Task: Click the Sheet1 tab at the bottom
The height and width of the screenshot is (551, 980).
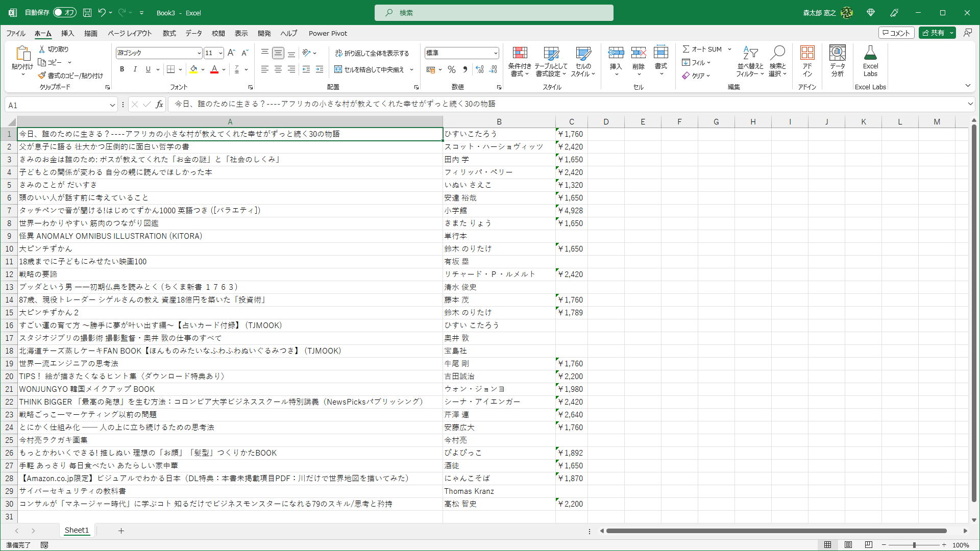Action: (x=77, y=531)
